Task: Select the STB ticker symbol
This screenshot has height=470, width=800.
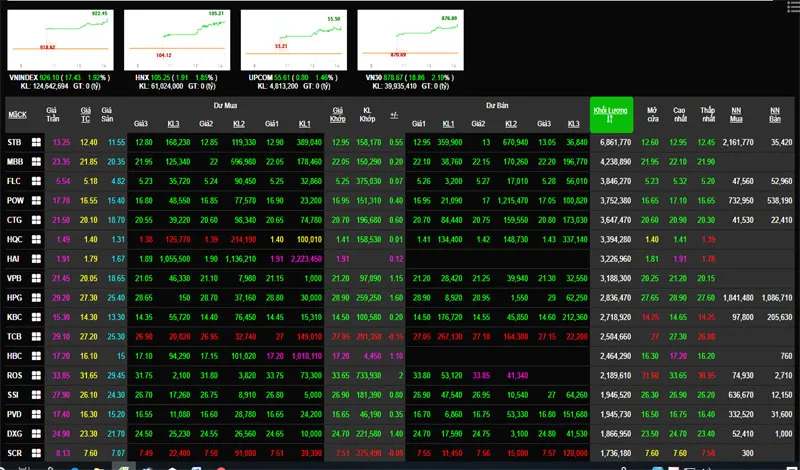Action: click(x=14, y=142)
